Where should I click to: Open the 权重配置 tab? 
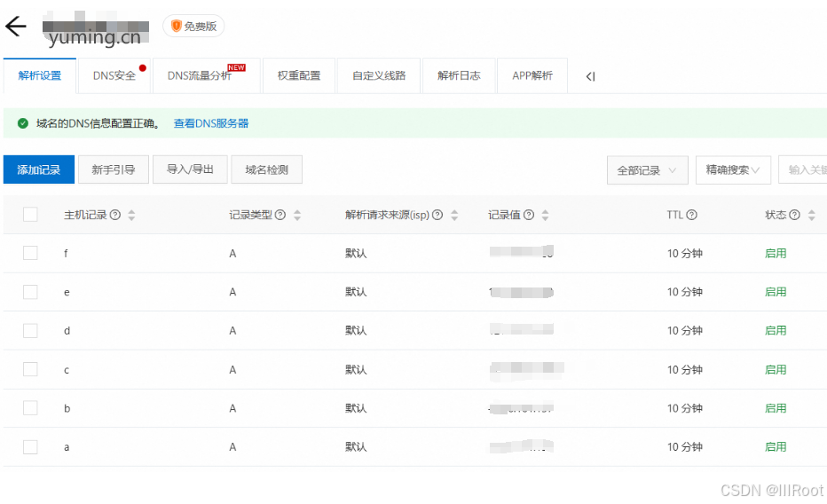tap(299, 76)
